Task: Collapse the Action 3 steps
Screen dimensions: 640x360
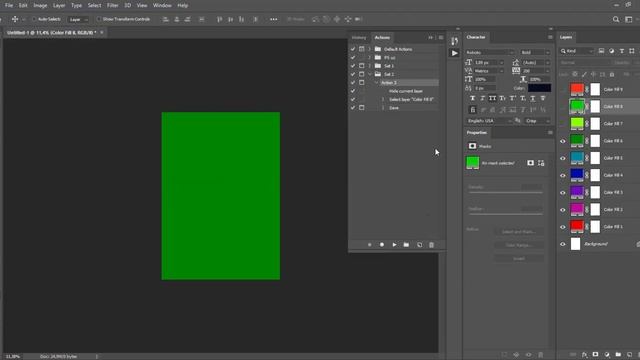Action: (x=376, y=82)
